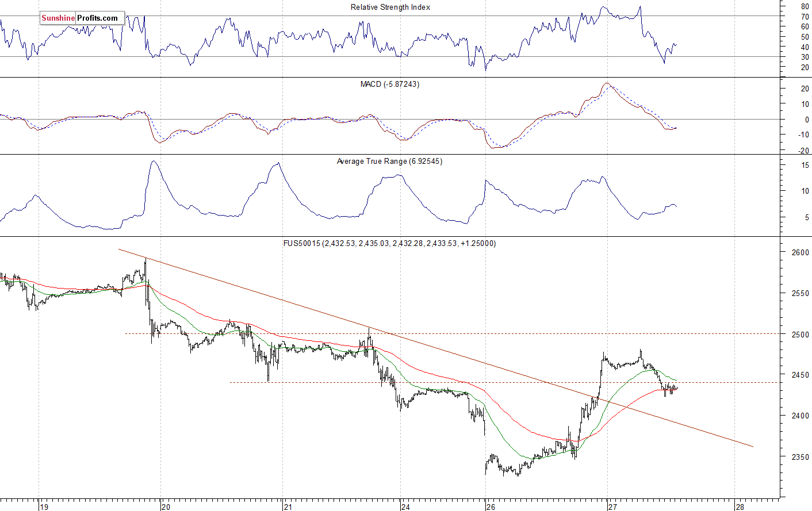The width and height of the screenshot is (812, 511).
Task: Click the 2600 price level label
Action: point(800,252)
